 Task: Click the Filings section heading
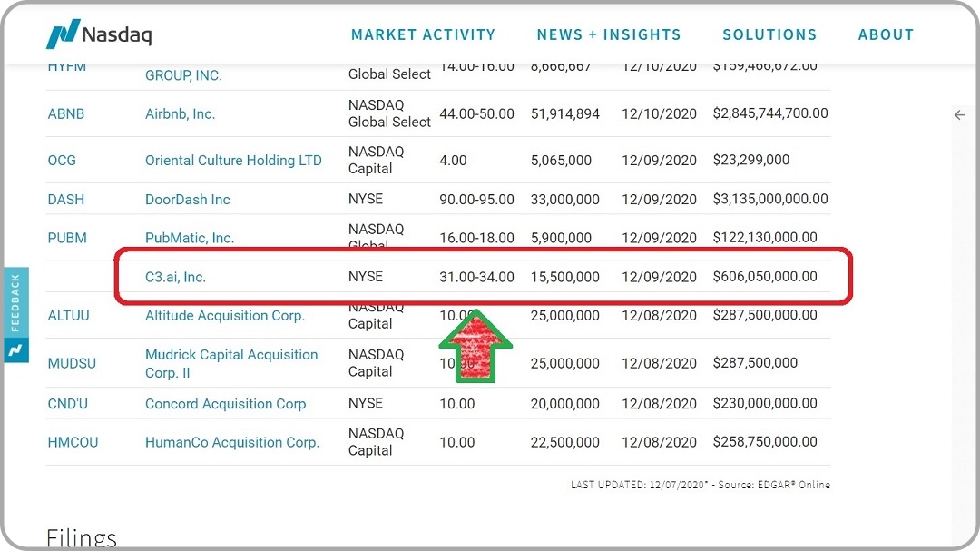[x=82, y=538]
